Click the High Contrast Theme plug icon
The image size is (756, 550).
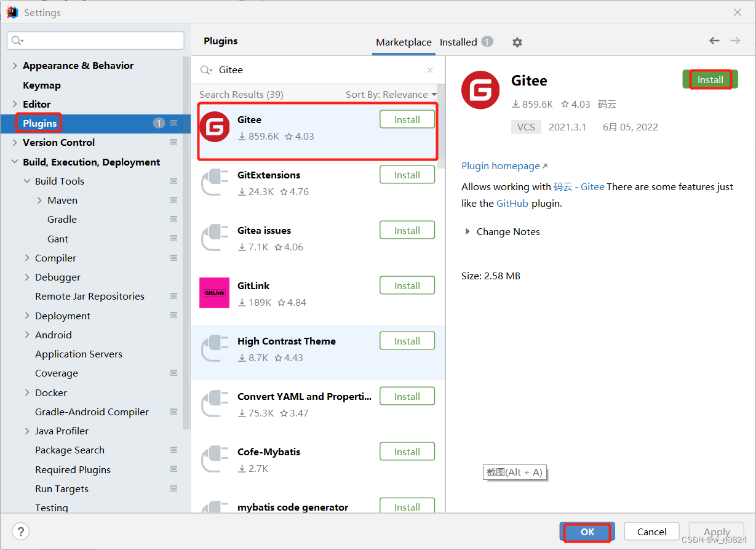[215, 349]
